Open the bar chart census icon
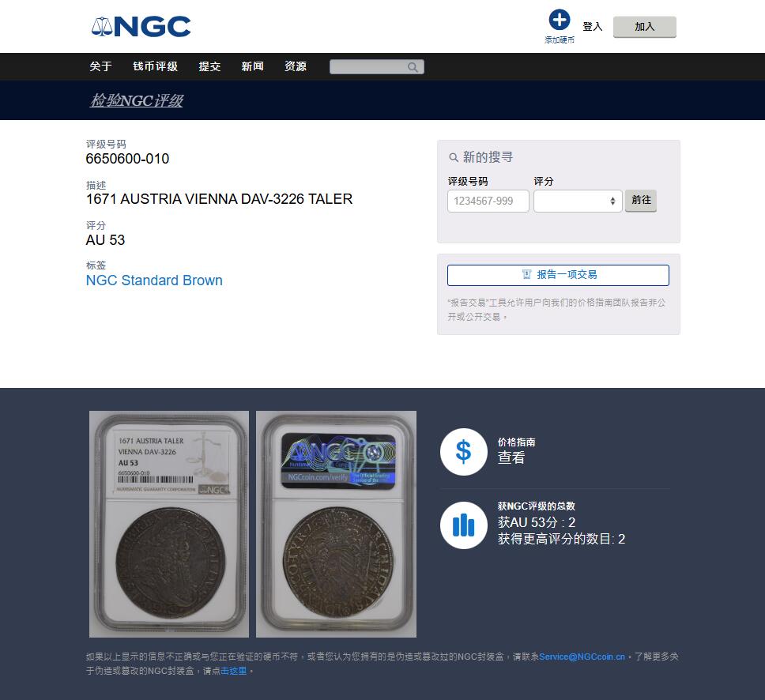This screenshot has width=765, height=700. 463,525
